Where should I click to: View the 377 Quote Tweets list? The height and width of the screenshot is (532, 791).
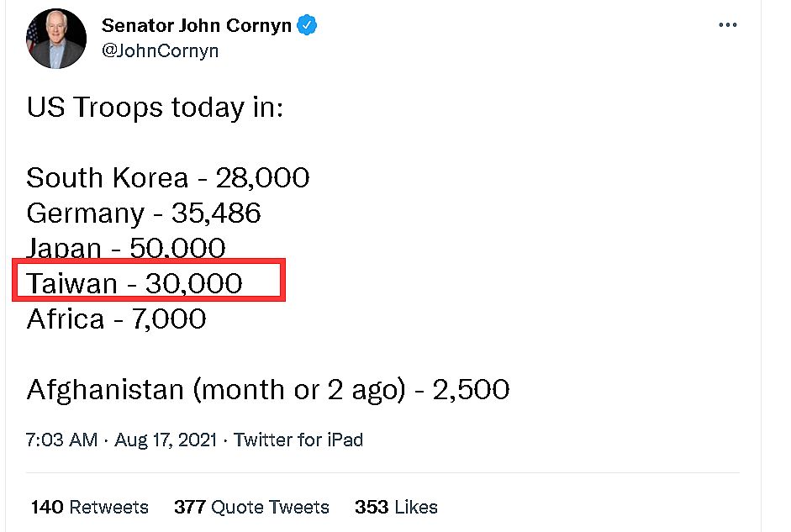pyautogui.click(x=251, y=507)
